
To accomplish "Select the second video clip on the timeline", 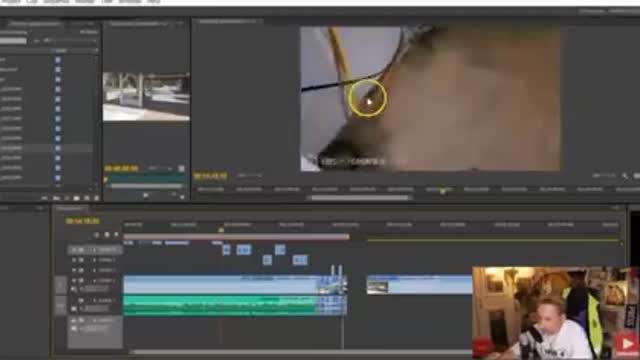I will pos(420,284).
